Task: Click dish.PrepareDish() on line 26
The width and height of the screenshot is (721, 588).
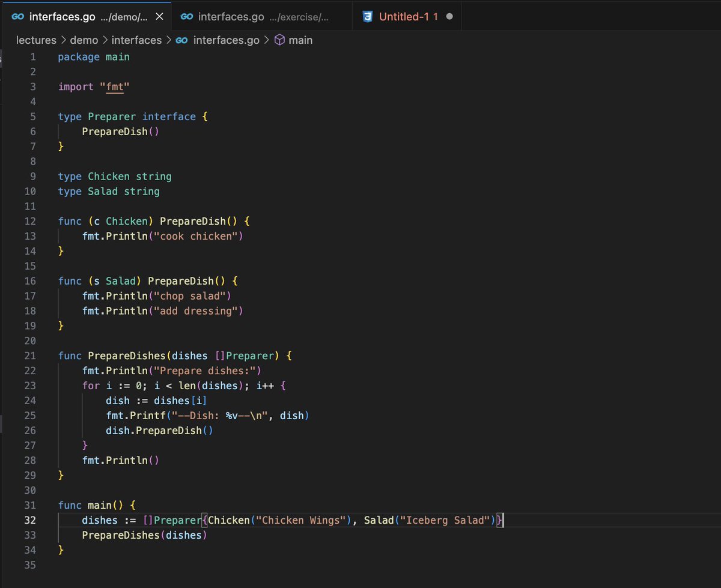Action: 160,430
